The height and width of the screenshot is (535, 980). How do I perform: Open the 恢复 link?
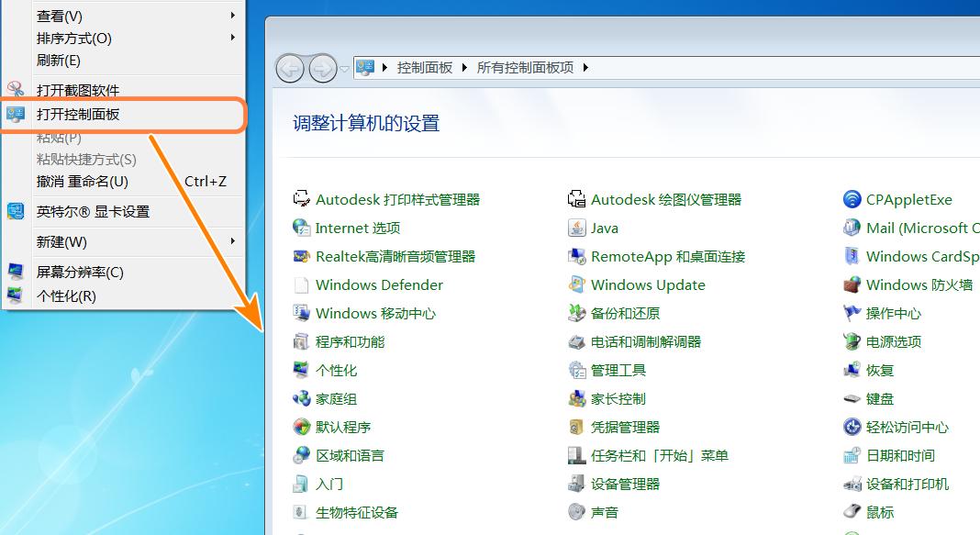coord(880,370)
